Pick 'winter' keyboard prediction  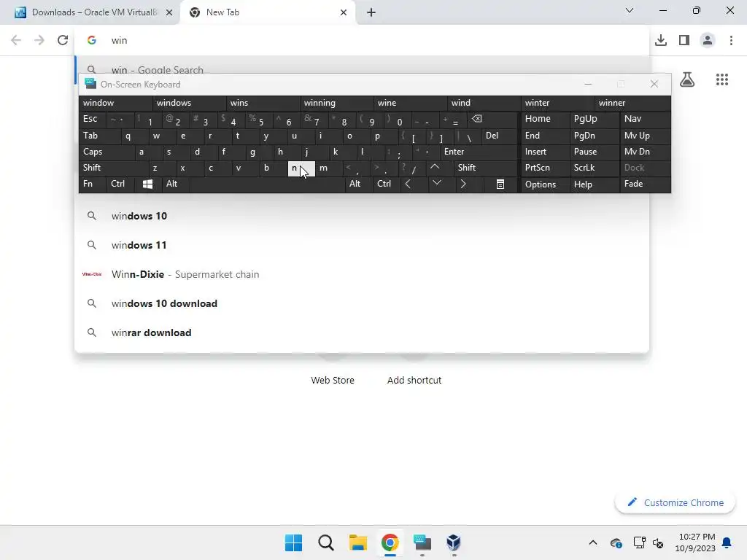point(557,103)
